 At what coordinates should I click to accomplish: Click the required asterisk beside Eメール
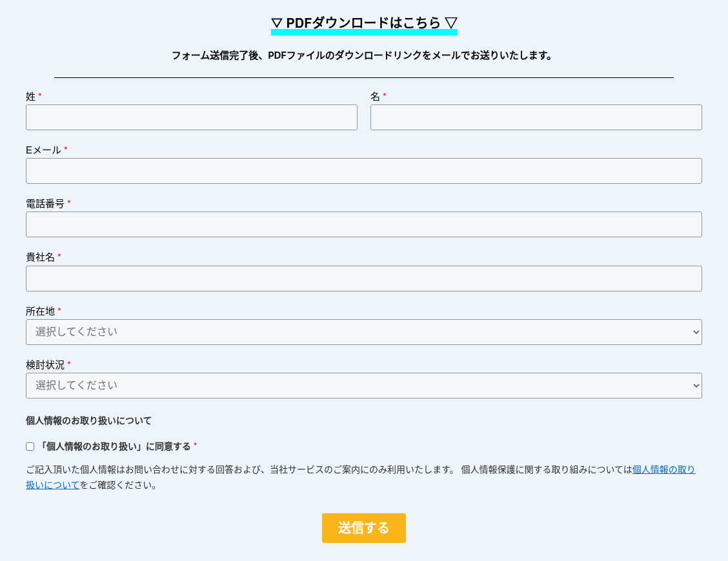[x=64, y=149]
